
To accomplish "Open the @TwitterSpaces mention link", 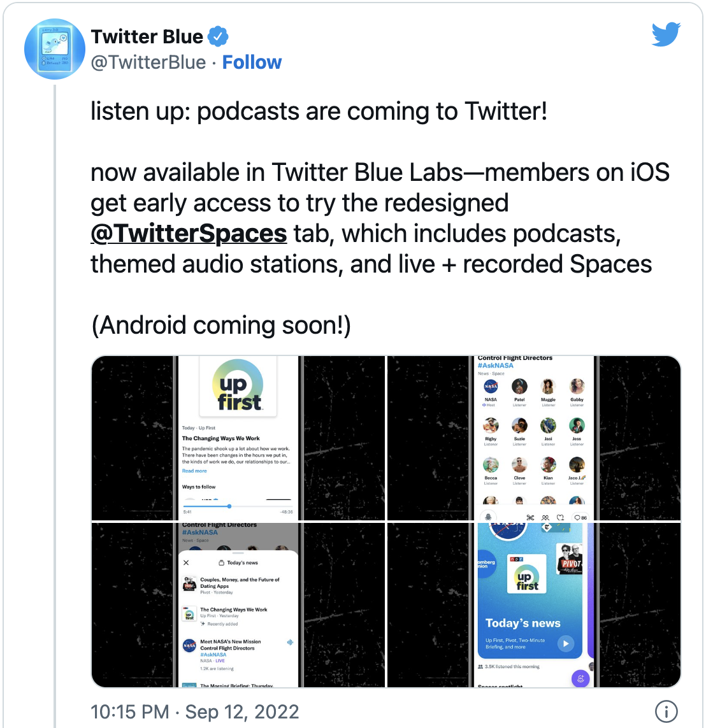I will (189, 234).
